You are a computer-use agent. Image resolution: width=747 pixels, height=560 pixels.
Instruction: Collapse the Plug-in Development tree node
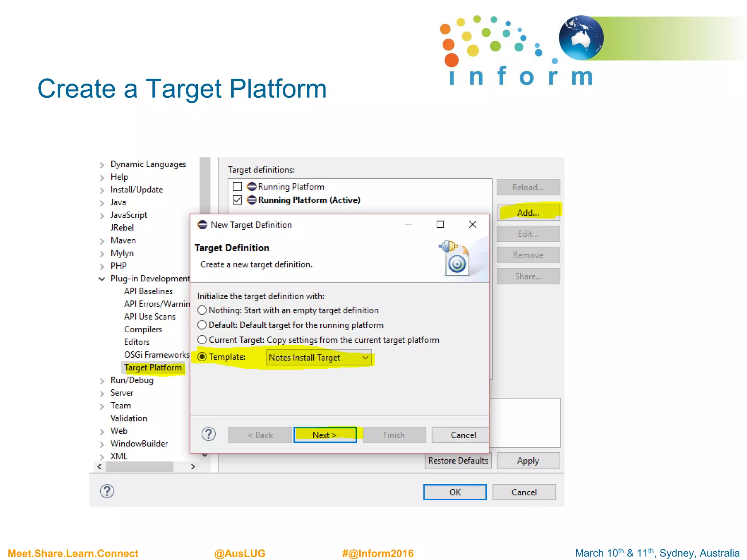click(102, 279)
